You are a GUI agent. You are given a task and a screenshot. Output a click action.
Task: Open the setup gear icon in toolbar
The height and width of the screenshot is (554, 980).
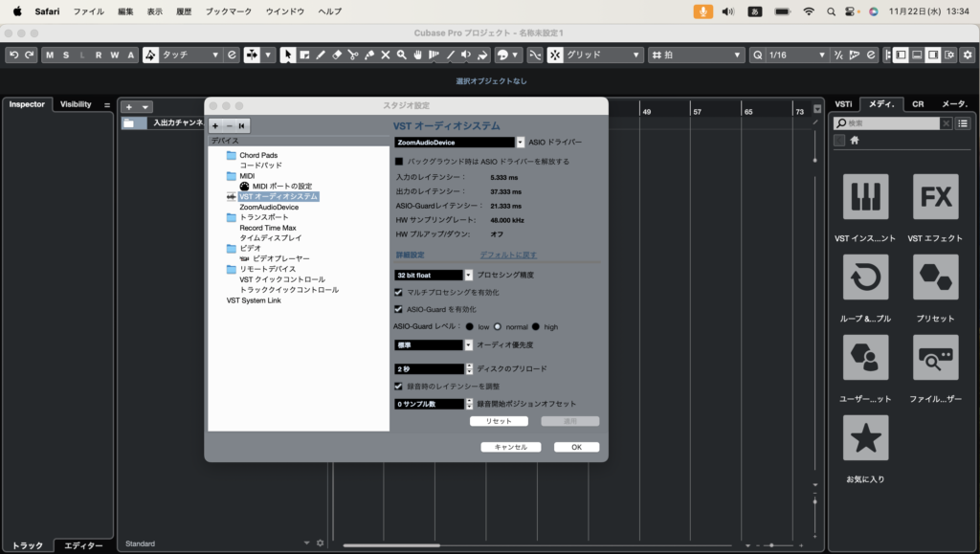point(967,55)
